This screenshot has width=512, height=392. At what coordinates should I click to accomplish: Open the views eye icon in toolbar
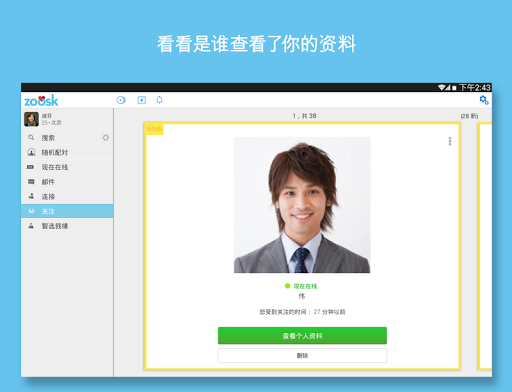point(121,100)
